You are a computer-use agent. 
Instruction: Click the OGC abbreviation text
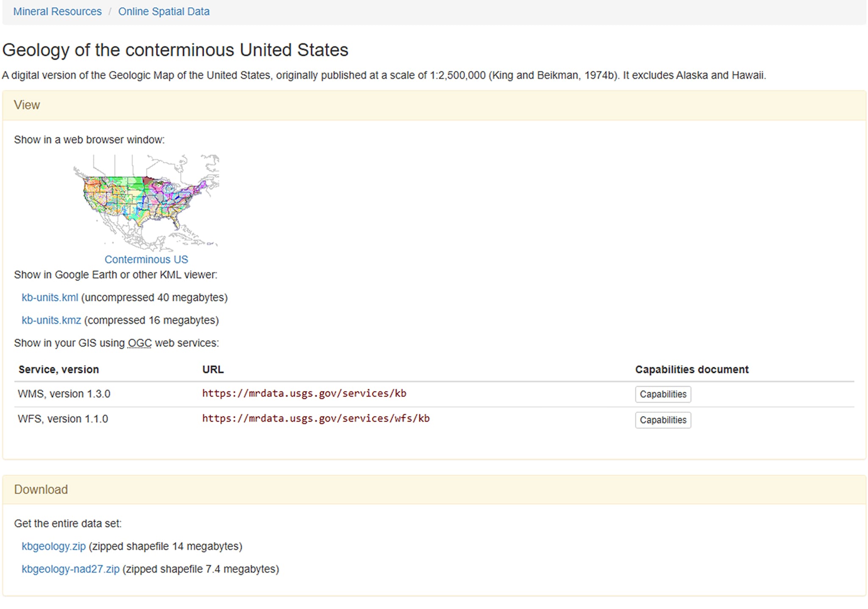click(x=139, y=343)
